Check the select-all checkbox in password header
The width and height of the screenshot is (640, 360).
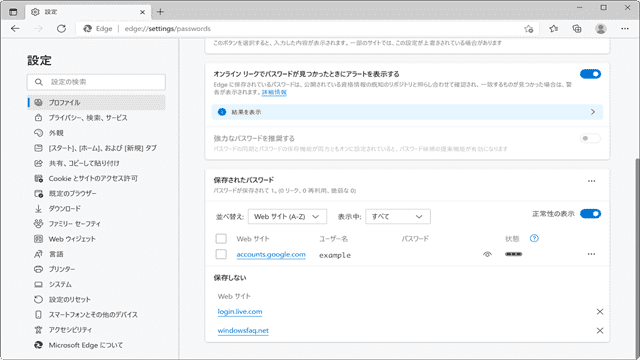pos(221,238)
